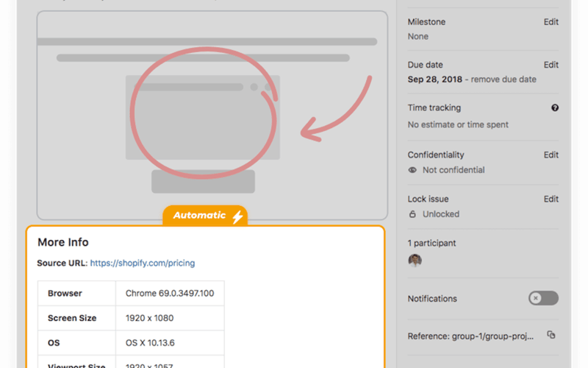
Task: Select the 1920 x 1080 value
Action: [x=150, y=318]
